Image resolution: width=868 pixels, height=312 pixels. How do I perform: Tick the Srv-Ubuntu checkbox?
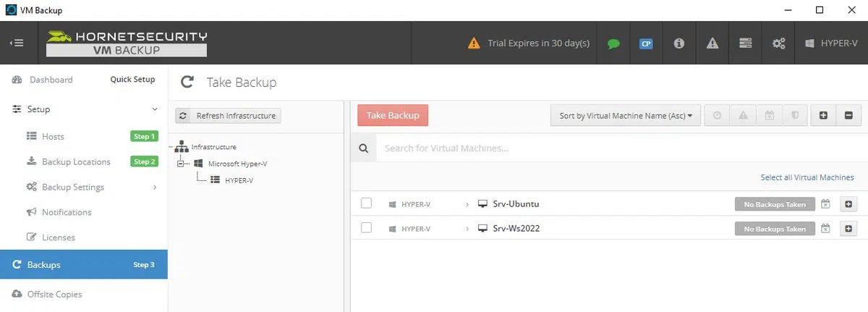click(366, 203)
